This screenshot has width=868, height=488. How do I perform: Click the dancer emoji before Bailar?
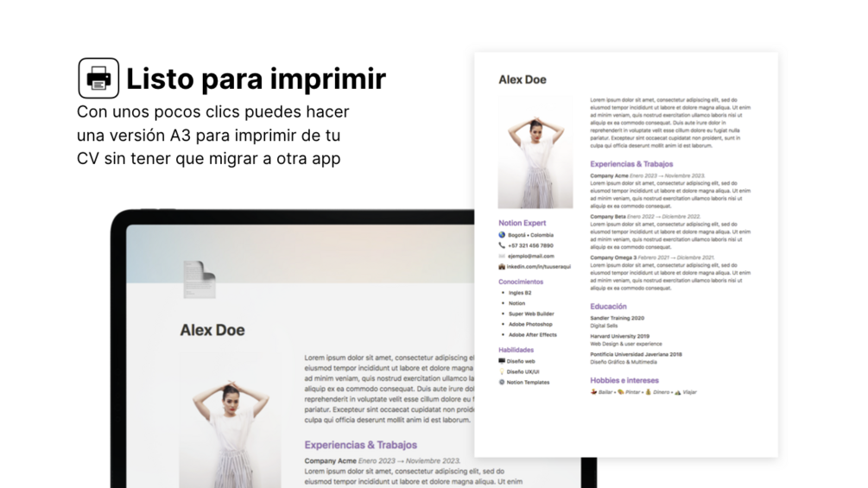[593, 392]
